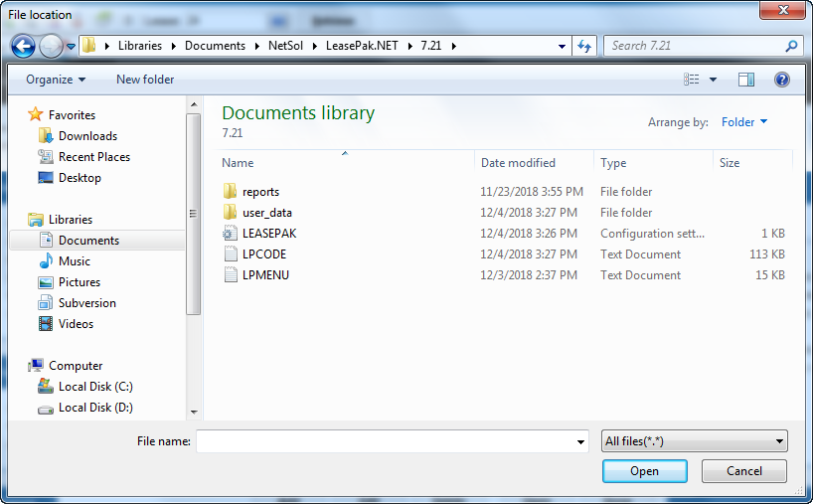Select the LPCODE text document icon
Viewport: 813px width, 504px height.
(231, 254)
